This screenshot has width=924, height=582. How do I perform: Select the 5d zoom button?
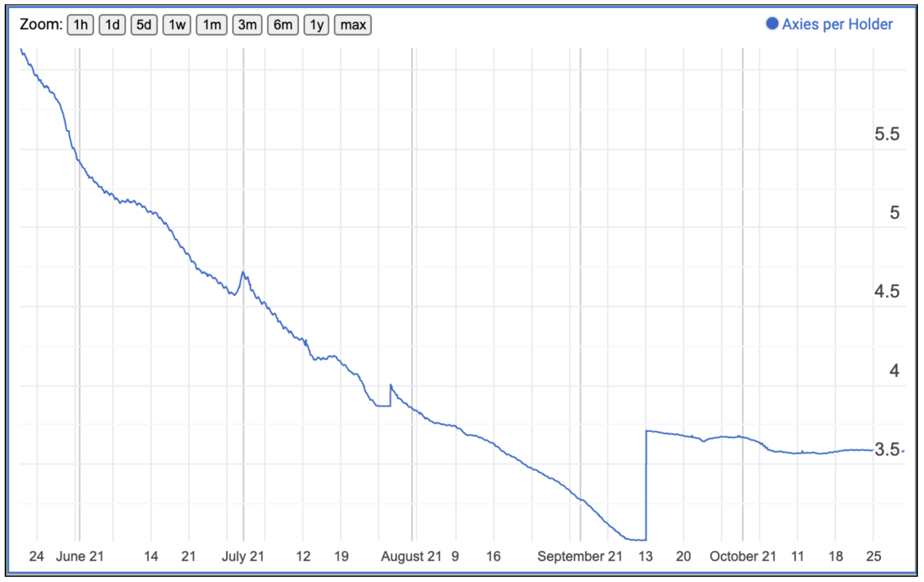point(144,25)
